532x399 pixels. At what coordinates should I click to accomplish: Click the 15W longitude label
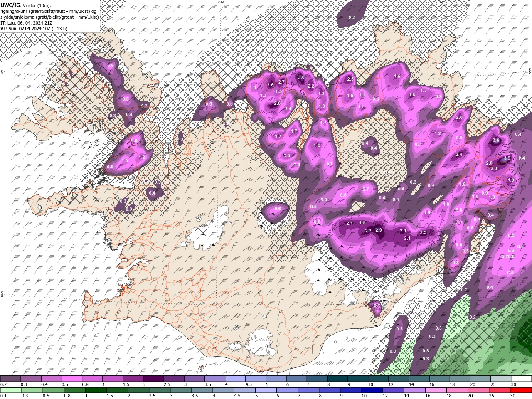pyautogui.click(x=440, y=2)
